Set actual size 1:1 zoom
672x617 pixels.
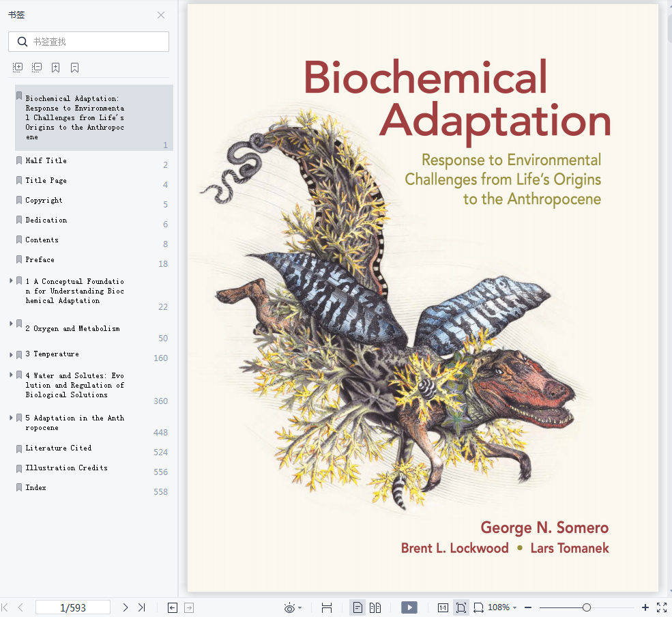tap(443, 607)
